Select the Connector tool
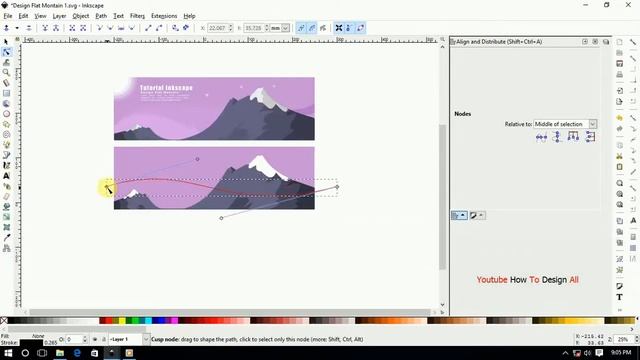 point(6,248)
